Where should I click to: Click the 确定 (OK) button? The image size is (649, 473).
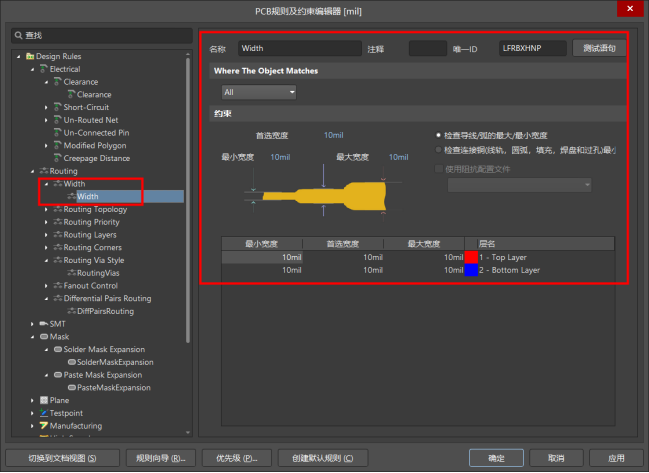point(496,457)
